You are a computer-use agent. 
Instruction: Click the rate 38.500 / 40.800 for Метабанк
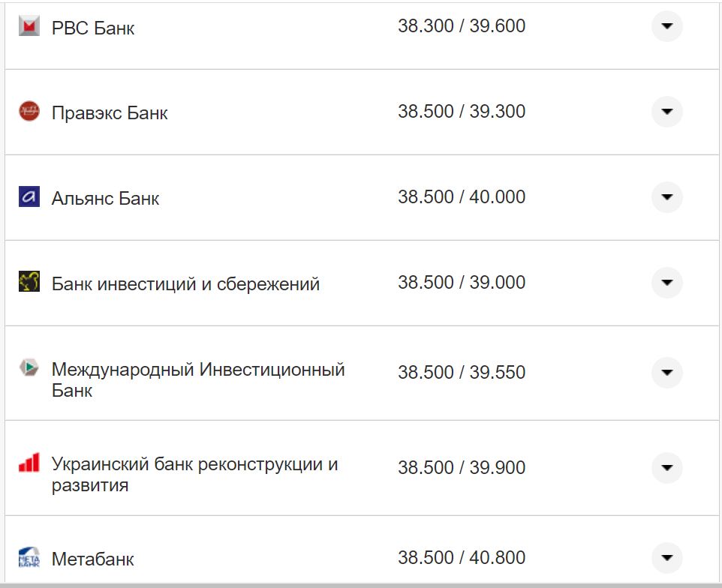click(x=463, y=557)
